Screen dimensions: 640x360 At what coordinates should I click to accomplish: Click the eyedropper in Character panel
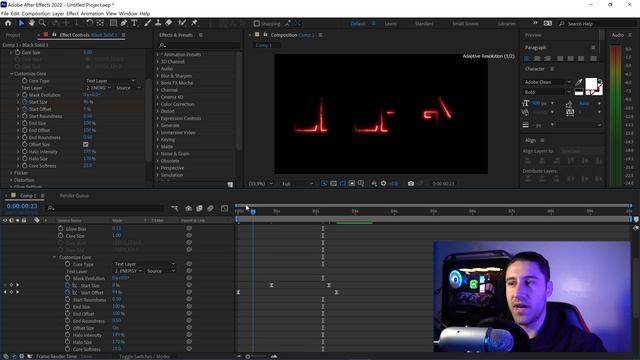579,82
